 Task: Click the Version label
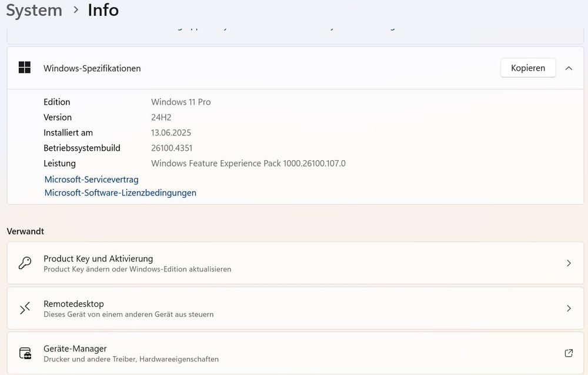pyautogui.click(x=58, y=117)
